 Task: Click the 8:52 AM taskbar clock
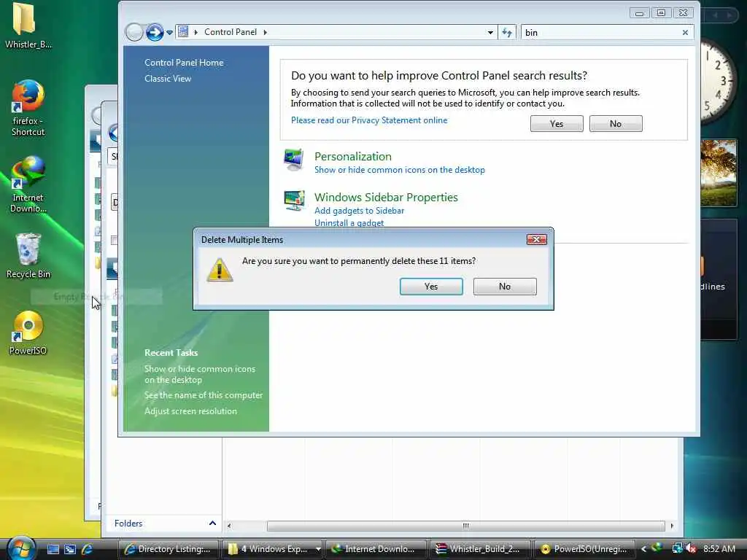tap(719, 548)
